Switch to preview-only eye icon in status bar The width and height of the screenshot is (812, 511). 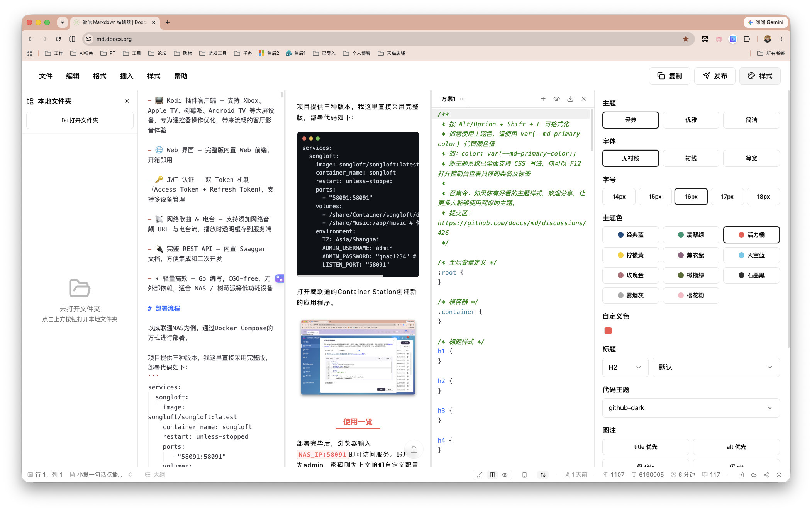[x=505, y=475]
